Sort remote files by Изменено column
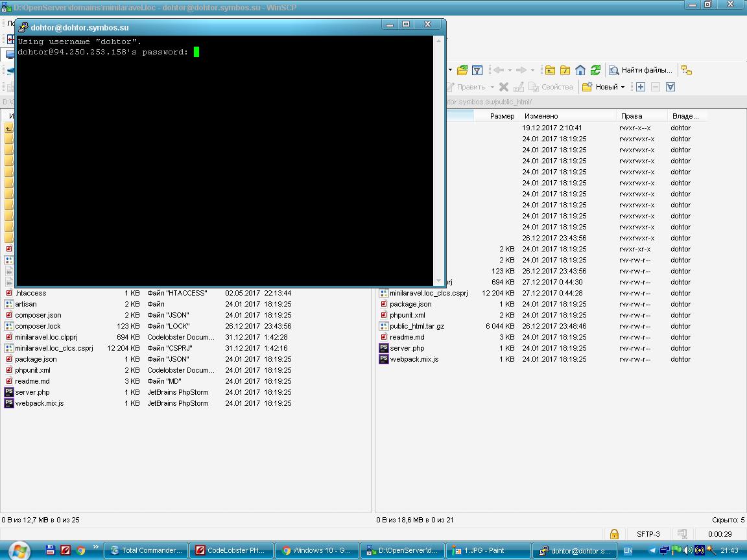The width and height of the screenshot is (747, 560). pyautogui.click(x=541, y=116)
